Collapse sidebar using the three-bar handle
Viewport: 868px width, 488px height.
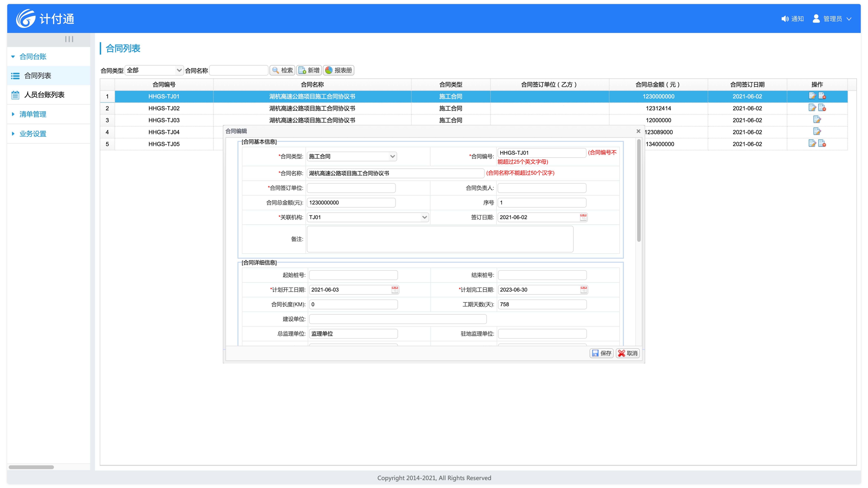[69, 39]
